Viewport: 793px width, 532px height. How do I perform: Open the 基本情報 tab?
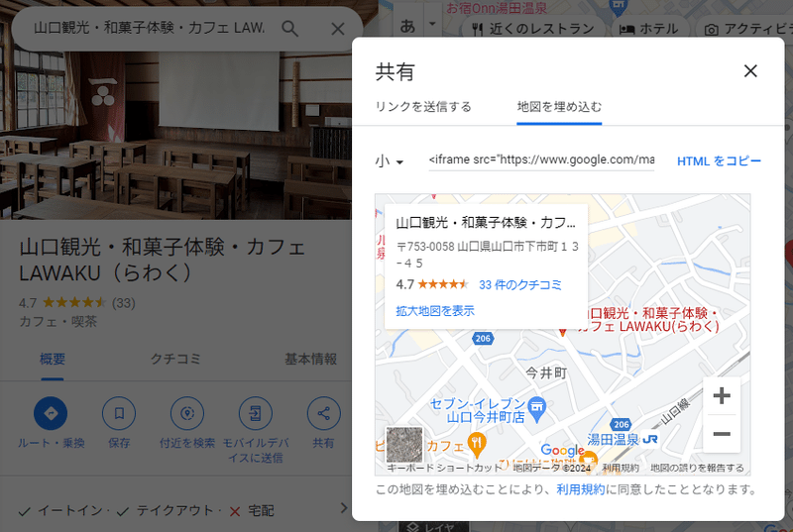pos(310,360)
